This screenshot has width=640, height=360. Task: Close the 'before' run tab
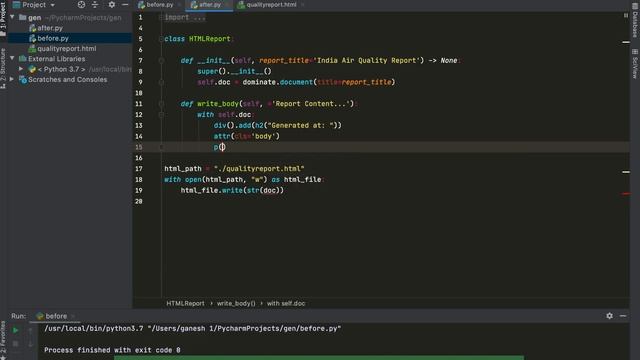point(73,316)
